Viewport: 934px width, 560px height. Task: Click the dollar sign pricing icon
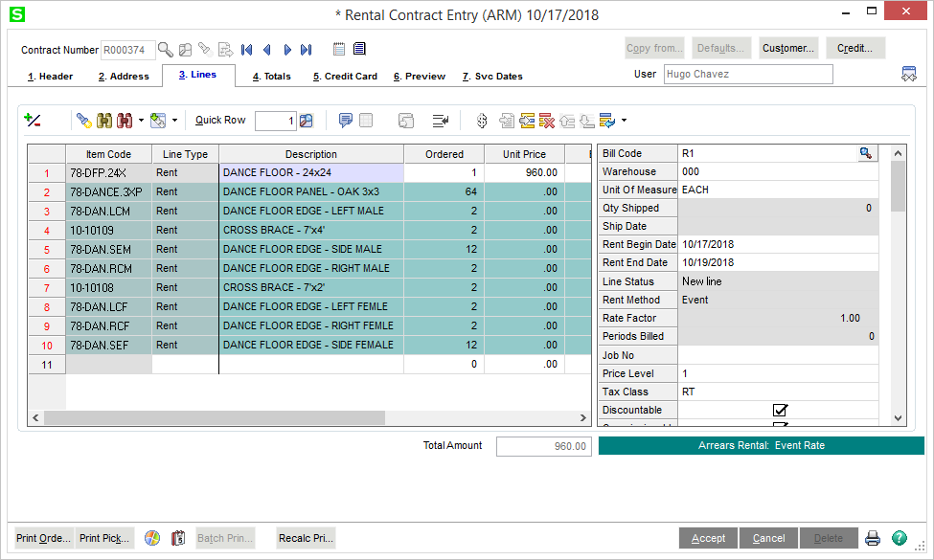pyautogui.click(x=482, y=121)
